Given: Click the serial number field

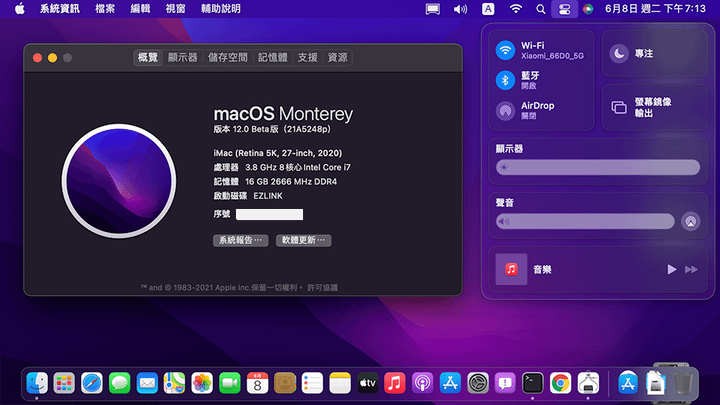Looking at the screenshot, I should point(269,214).
